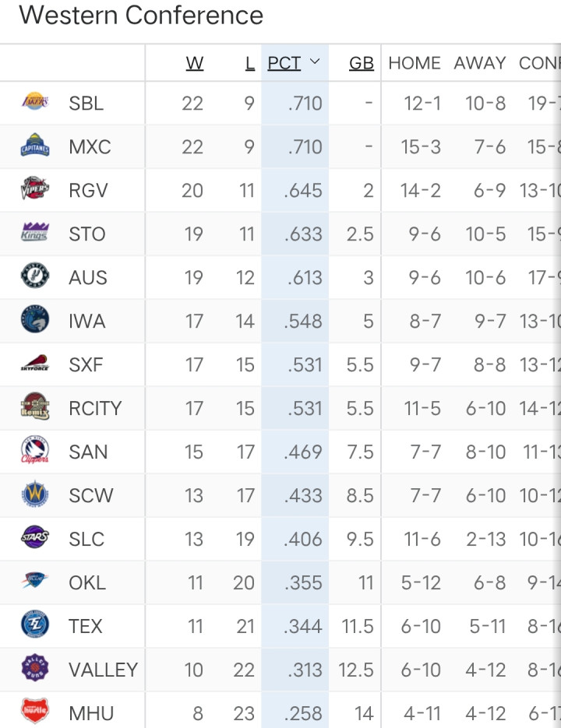Click the Iowa Wolves logo
Screen dimensions: 561x728
(x=35, y=320)
